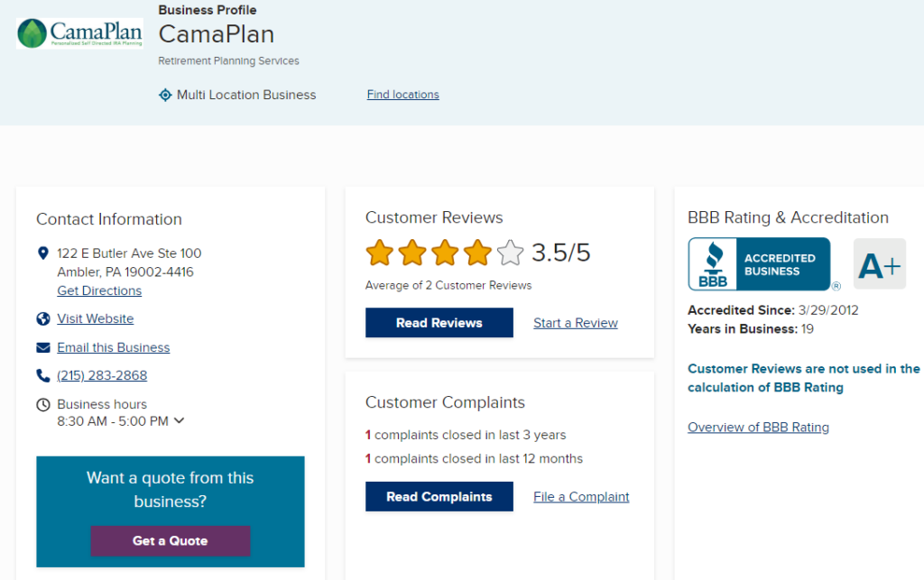This screenshot has width=924, height=580.
Task: Select Email this Business link
Action: click(x=113, y=347)
